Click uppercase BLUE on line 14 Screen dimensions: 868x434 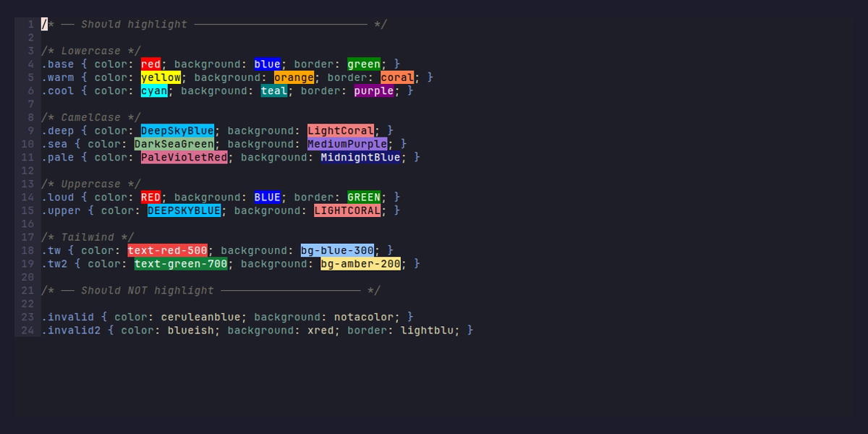point(267,197)
